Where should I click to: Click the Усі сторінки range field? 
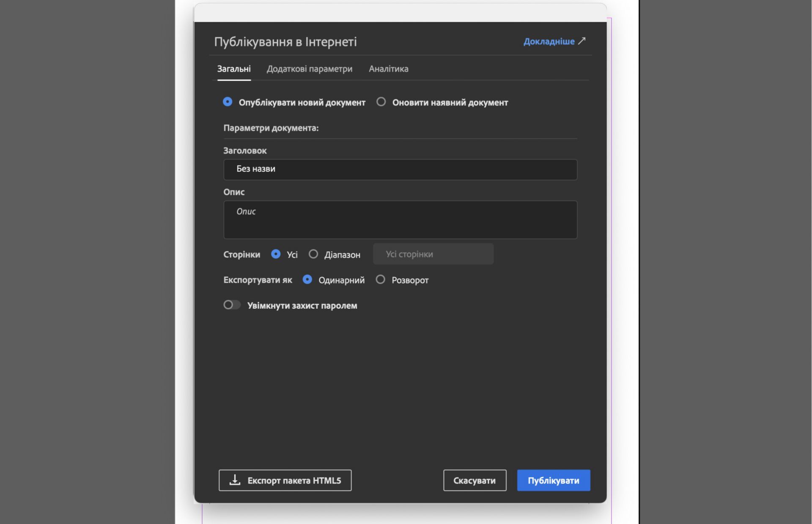[x=433, y=254]
